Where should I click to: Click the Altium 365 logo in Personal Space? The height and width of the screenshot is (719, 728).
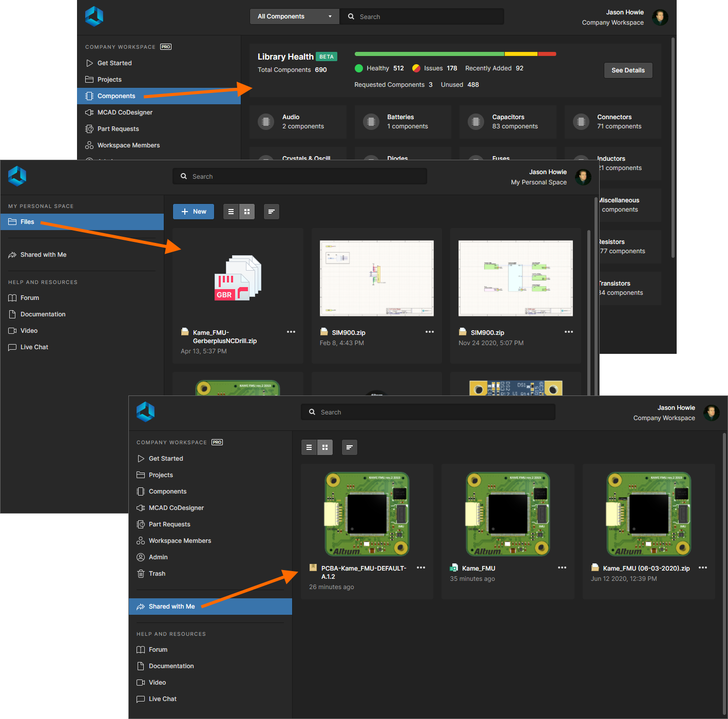coord(17,176)
